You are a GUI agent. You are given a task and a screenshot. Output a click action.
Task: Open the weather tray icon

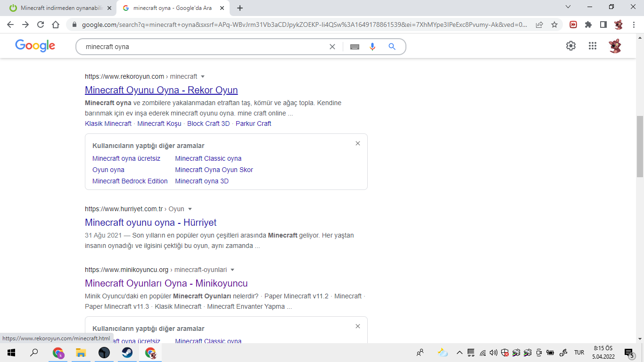coord(443,353)
